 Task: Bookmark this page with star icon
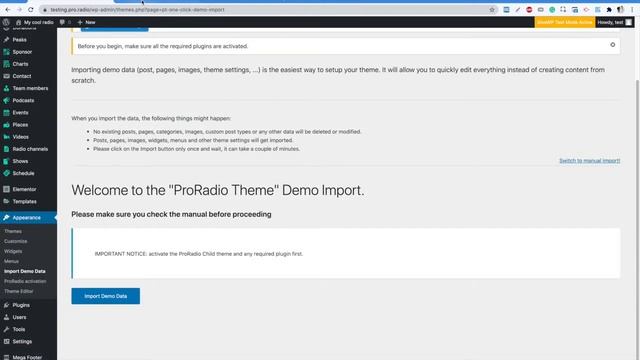coord(492,9)
